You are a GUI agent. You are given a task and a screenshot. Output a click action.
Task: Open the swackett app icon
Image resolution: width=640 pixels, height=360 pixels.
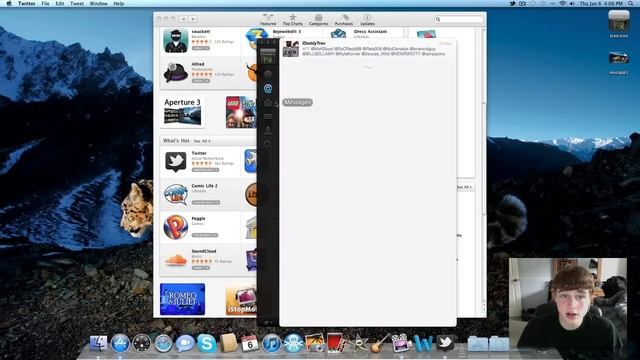point(176,40)
